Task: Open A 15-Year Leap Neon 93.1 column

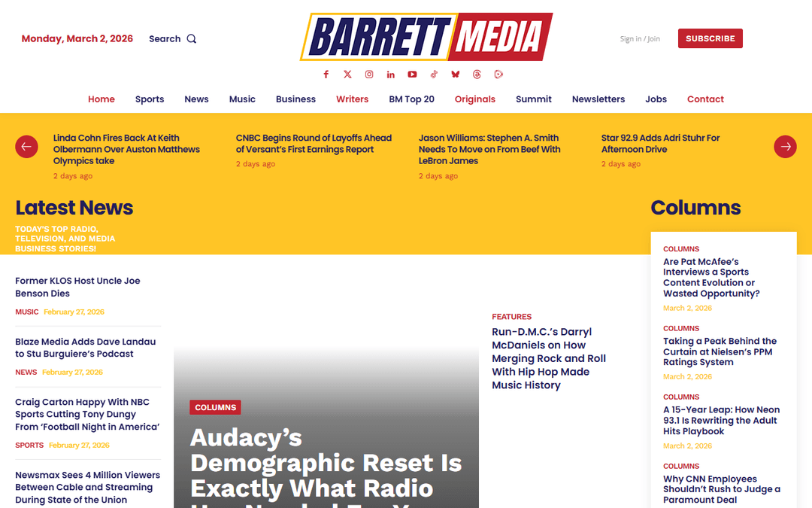Action: tap(721, 421)
